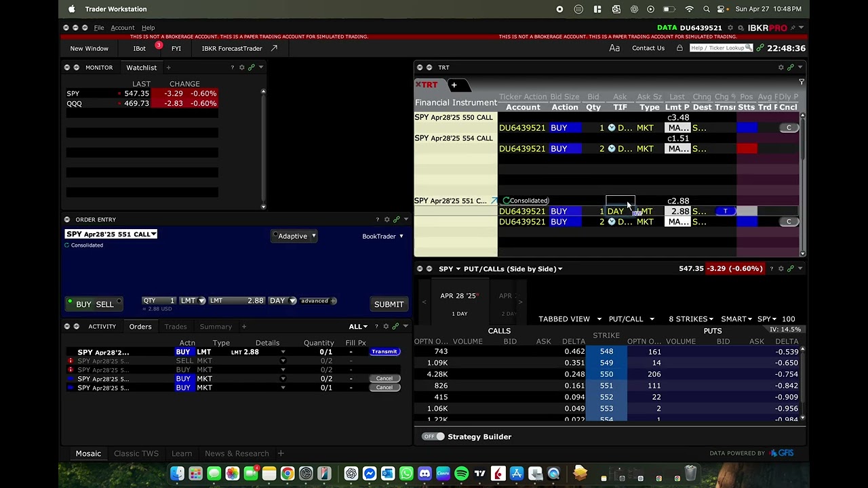Toggle Consolidated data in Order Entry
Image resolution: width=868 pixels, height=488 pixels.
pos(84,245)
